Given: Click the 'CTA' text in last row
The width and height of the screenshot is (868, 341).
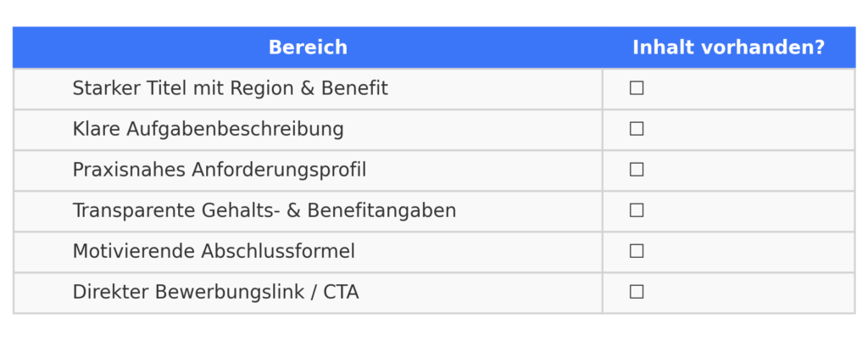Looking at the screenshot, I should (341, 292).
